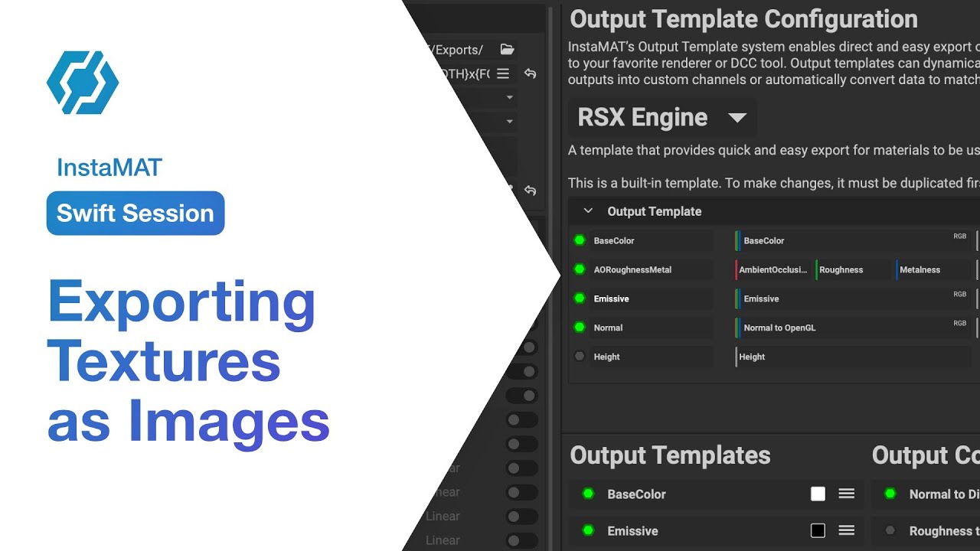Select the Metalness channel slot
The image size is (980, 551).
pos(933,269)
